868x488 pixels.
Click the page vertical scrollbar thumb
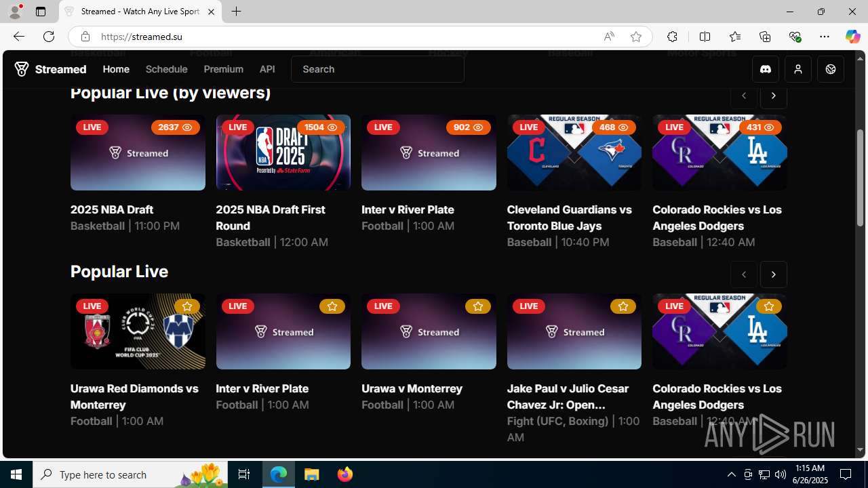click(x=861, y=178)
